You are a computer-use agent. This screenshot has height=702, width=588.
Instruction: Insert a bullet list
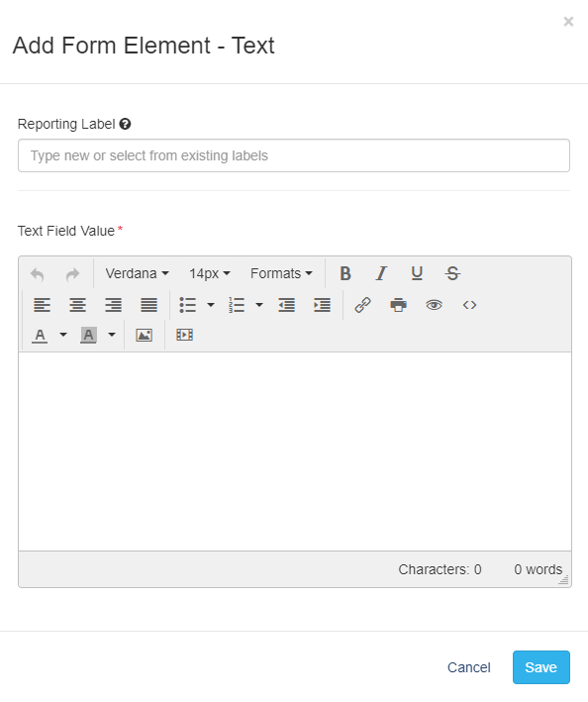(188, 305)
